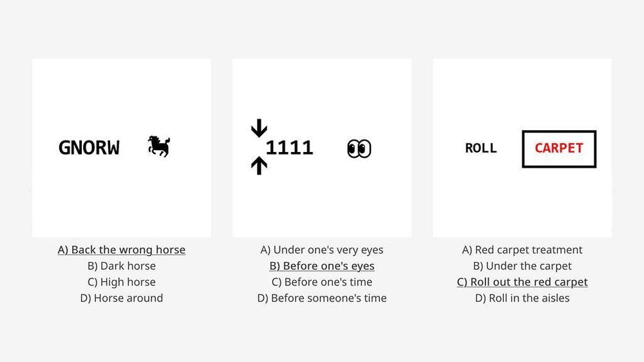This screenshot has width=644, height=362.
Task: Choose the underlined B) Before one's eyes
Action: [x=322, y=266]
